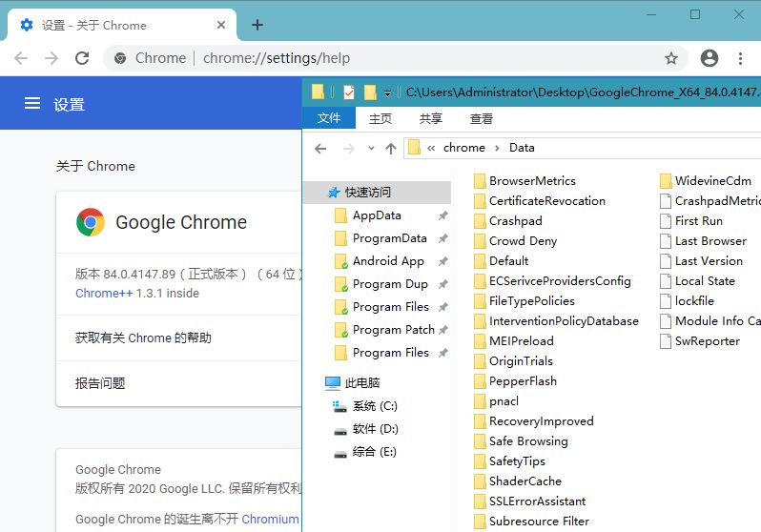The image size is (761, 532).
Task: Reload the Chrome settings page
Action: [x=82, y=58]
